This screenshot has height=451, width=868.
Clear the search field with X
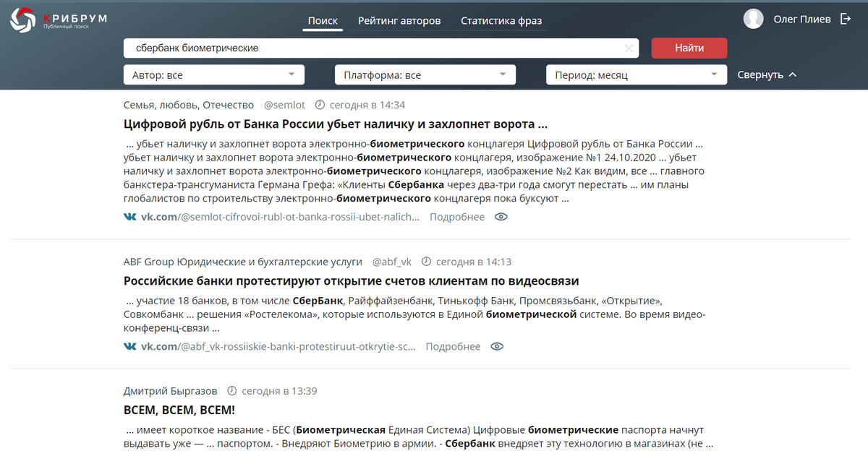pyautogui.click(x=629, y=48)
